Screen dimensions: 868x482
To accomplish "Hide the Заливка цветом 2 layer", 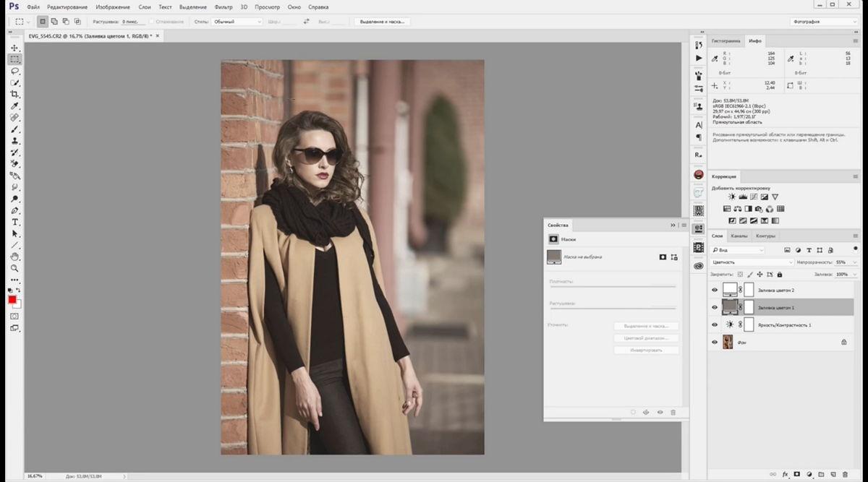I will tap(715, 290).
